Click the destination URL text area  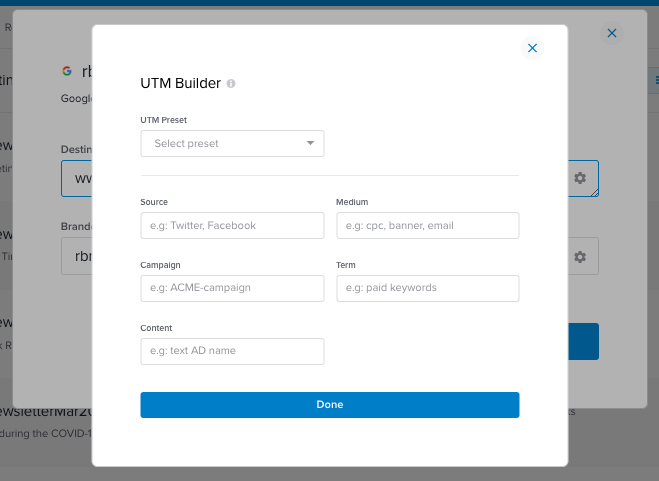(x=76, y=178)
